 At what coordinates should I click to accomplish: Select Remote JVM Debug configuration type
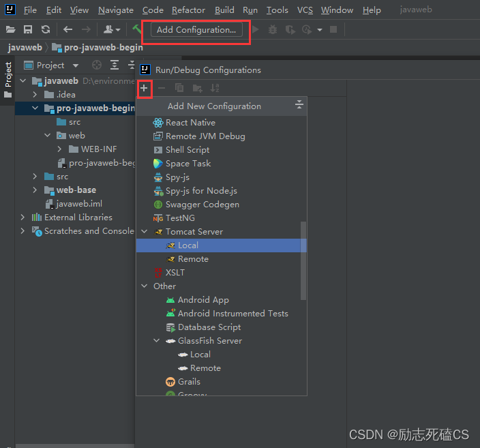222,136
